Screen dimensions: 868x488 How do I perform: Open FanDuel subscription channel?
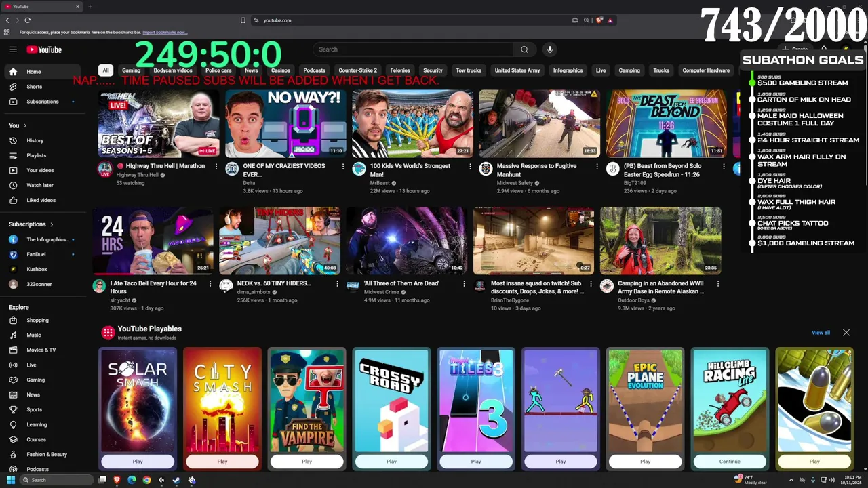(x=43, y=254)
